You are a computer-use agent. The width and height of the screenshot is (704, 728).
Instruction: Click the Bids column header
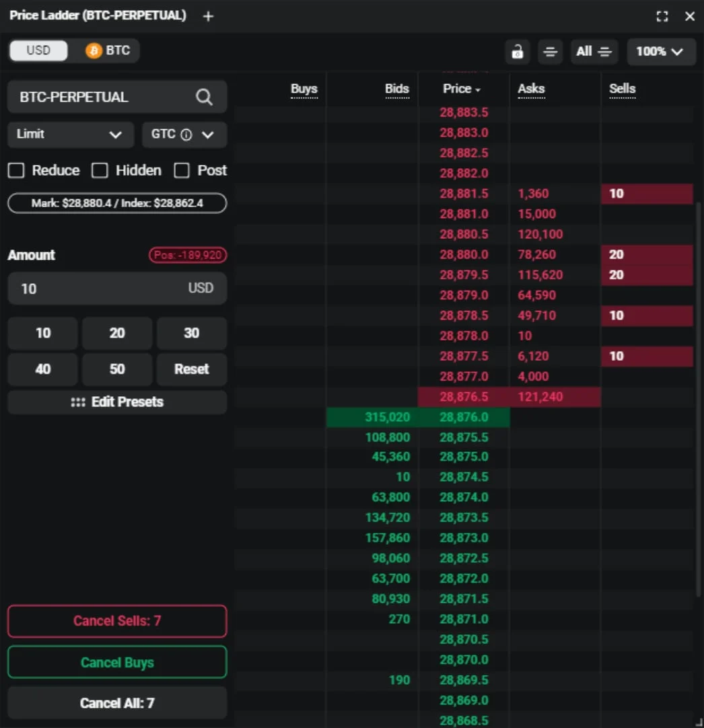(x=397, y=89)
